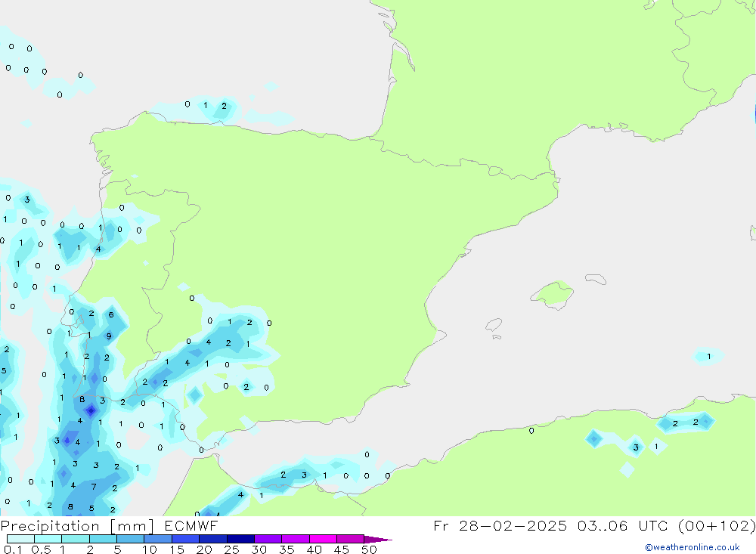Click the '7' precipitation value on the map
Screen dimensions: 756x554
94,487
